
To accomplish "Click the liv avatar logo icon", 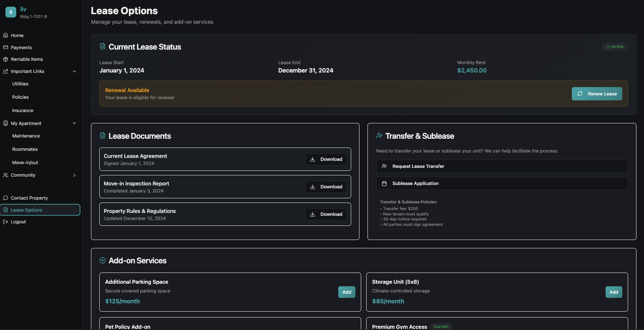I will (11, 12).
